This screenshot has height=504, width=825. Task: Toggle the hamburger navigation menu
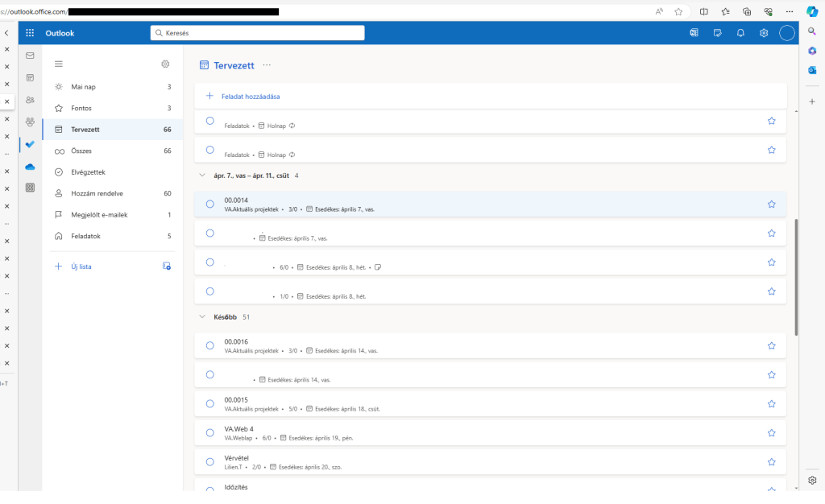[x=58, y=64]
